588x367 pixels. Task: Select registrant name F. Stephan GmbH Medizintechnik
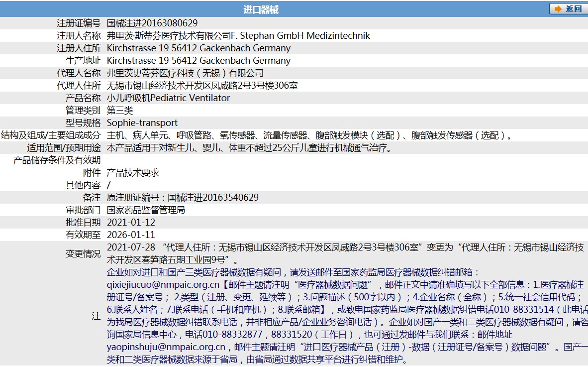tap(300, 36)
